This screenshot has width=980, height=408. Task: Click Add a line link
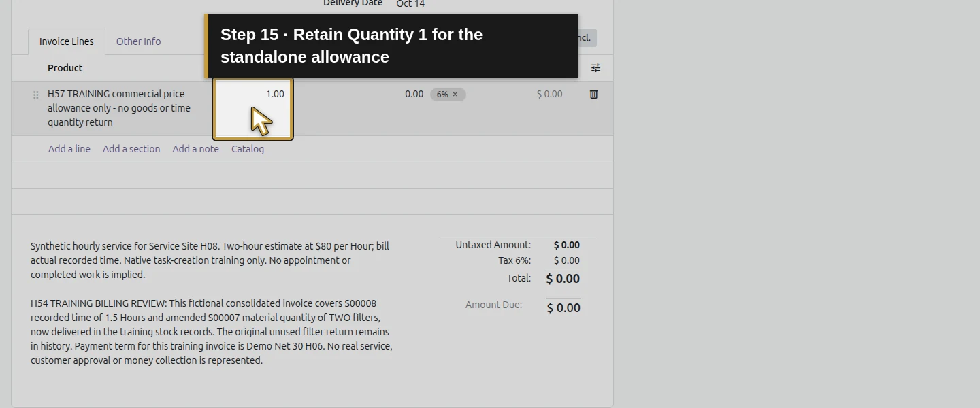tap(69, 149)
